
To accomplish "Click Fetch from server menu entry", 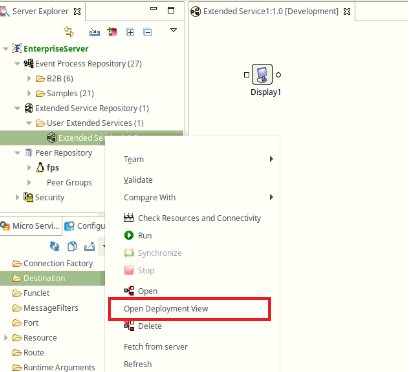I will 156,347.
